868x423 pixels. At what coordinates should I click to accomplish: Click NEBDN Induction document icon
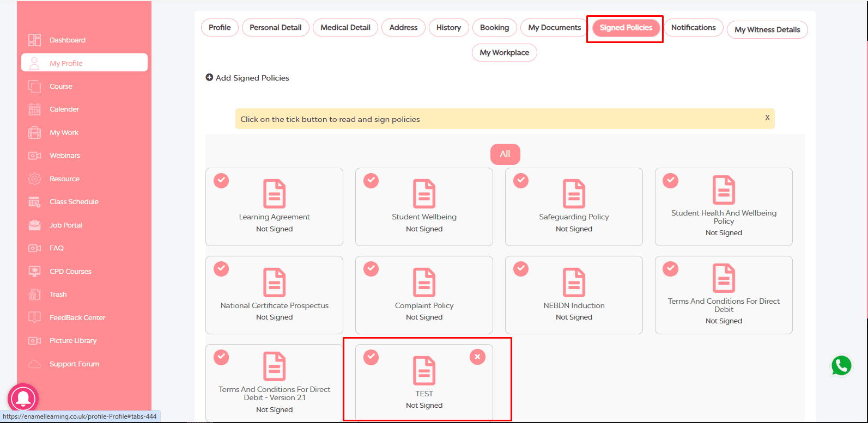click(574, 282)
